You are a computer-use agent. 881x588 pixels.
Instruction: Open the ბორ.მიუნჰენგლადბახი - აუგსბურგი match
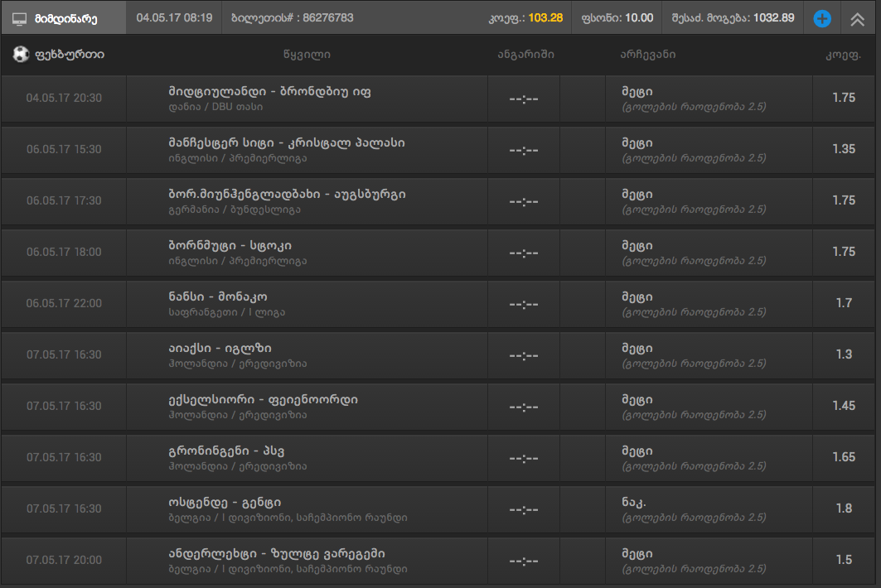pyautogui.click(x=287, y=195)
